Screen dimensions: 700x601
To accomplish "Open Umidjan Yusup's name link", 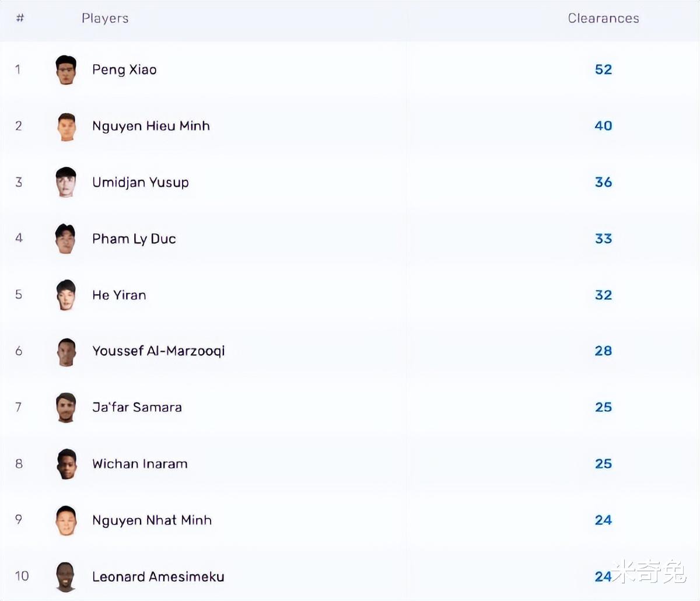I will click(140, 183).
